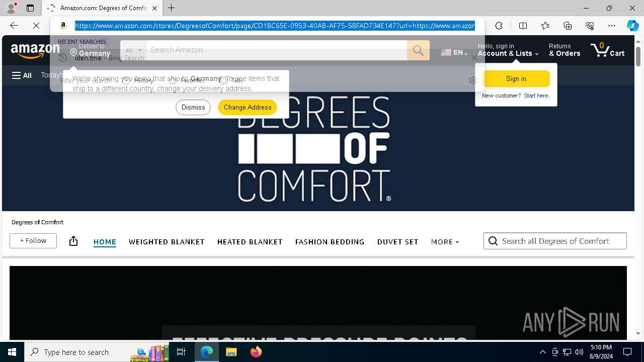Click the volume speaker tray icon
The width and height of the screenshot is (644, 362).
579,352
